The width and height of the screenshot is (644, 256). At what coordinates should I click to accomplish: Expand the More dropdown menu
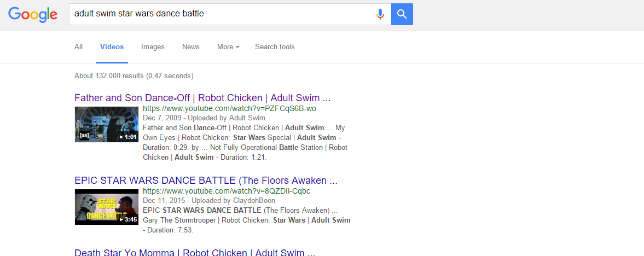228,47
